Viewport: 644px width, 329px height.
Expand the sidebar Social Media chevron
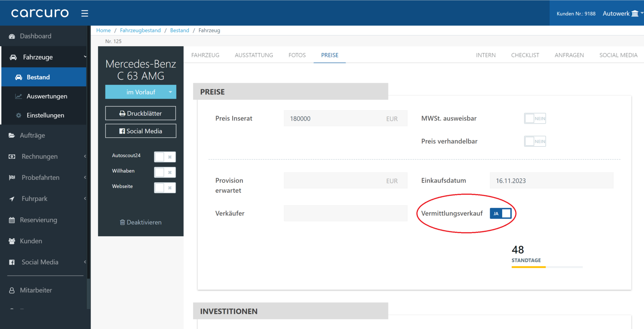pyautogui.click(x=85, y=262)
